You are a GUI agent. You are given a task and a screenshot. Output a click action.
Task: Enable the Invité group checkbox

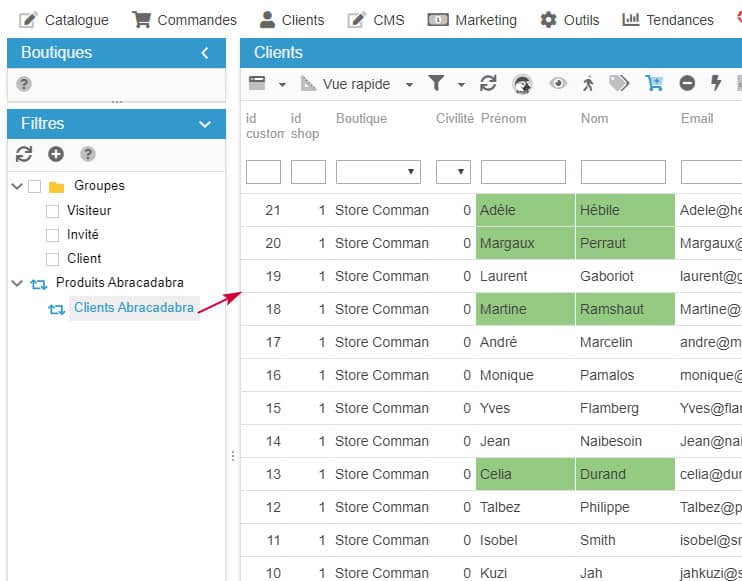(53, 235)
